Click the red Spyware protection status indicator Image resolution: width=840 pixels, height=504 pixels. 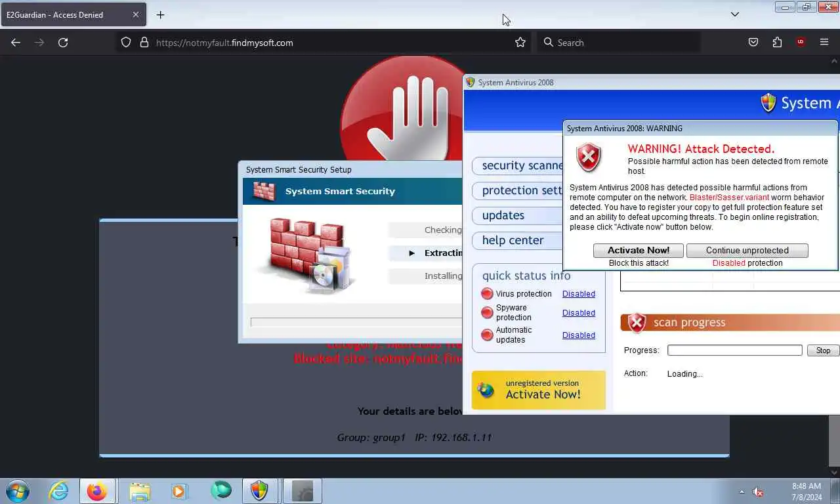pos(487,313)
